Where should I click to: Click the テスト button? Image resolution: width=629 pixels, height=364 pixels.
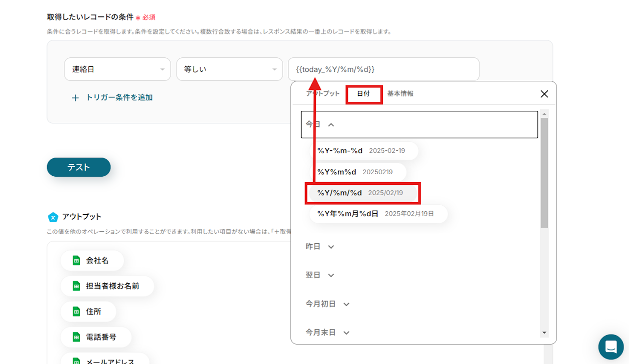[x=78, y=167]
